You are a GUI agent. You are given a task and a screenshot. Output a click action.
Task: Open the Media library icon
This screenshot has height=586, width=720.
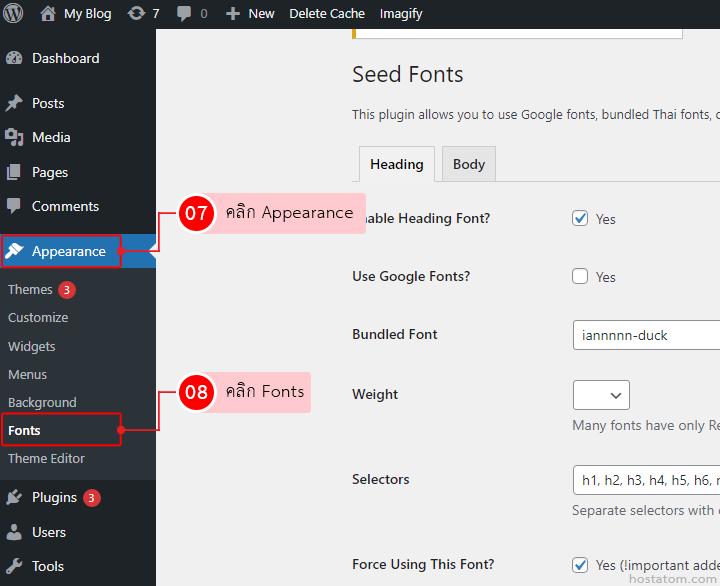coord(14,137)
